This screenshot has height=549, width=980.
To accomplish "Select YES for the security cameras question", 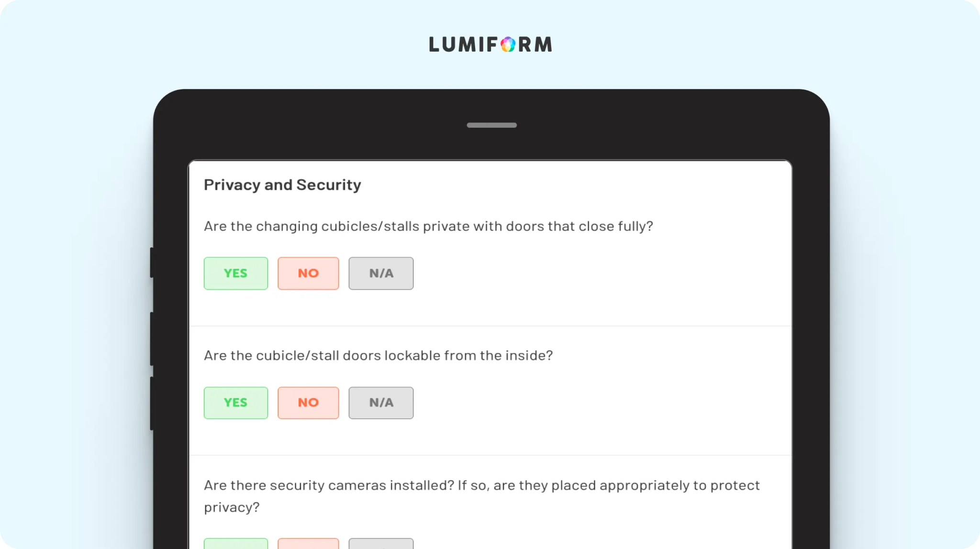I will click(236, 544).
